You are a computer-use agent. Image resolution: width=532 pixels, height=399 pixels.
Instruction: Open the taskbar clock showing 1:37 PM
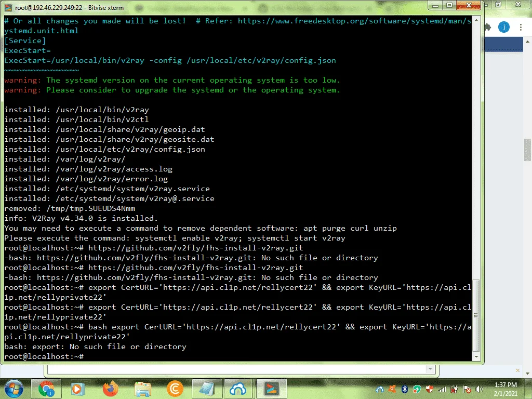point(506,389)
